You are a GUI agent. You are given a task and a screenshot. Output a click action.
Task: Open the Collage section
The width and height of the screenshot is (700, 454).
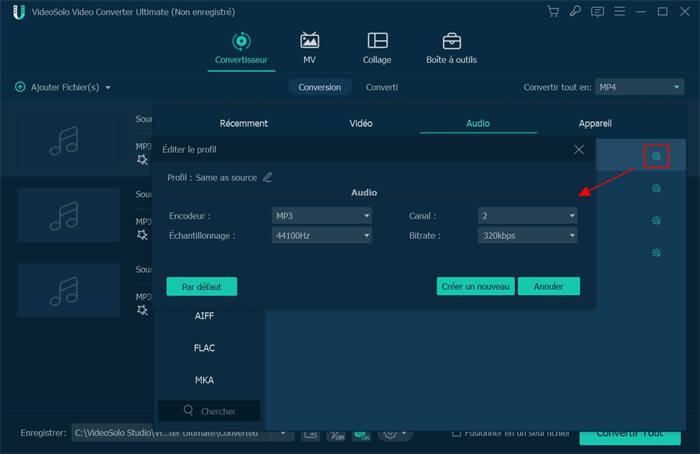click(377, 48)
